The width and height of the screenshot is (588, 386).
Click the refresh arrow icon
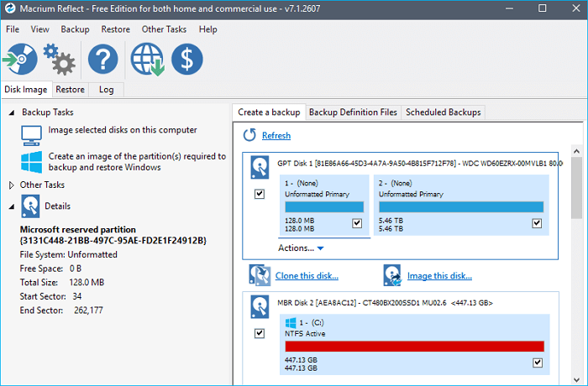coord(249,135)
